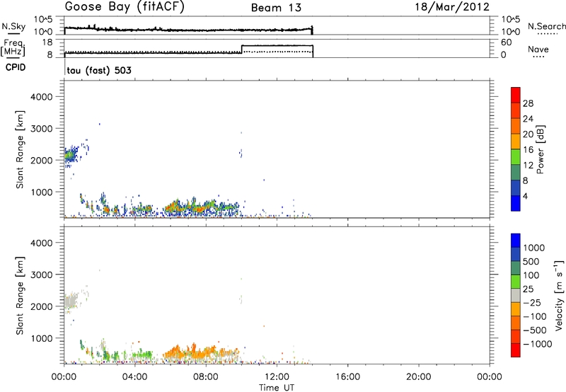Click the "28" label on Power colorbar
The width and height of the screenshot is (566, 392).
[x=528, y=103]
